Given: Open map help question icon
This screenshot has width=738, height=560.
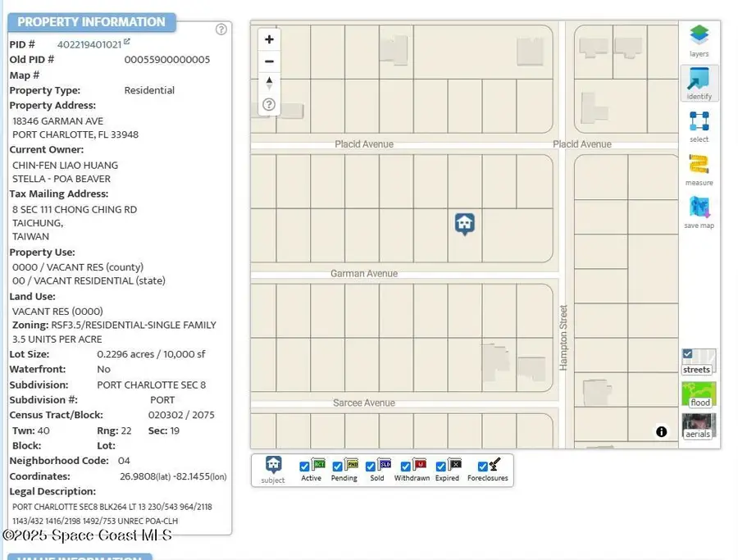Looking at the screenshot, I should (x=269, y=105).
